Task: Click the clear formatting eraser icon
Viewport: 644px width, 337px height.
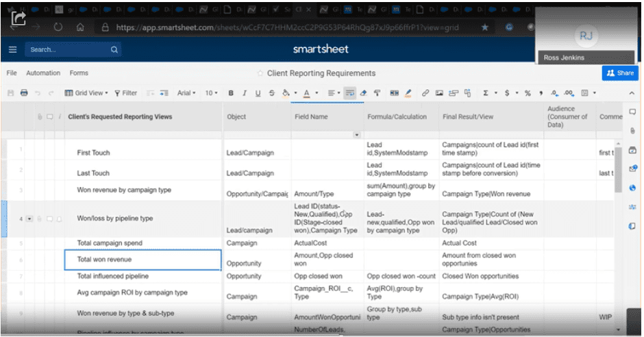Action: tap(364, 93)
